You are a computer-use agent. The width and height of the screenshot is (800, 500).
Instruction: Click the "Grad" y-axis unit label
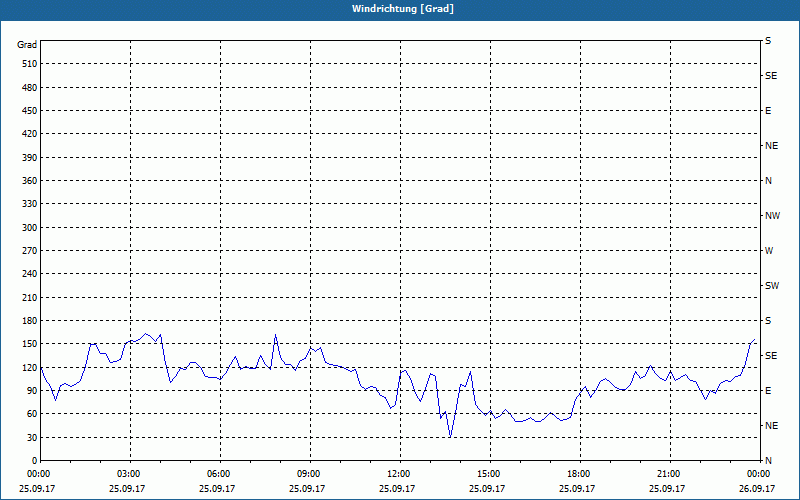pyautogui.click(x=27, y=45)
